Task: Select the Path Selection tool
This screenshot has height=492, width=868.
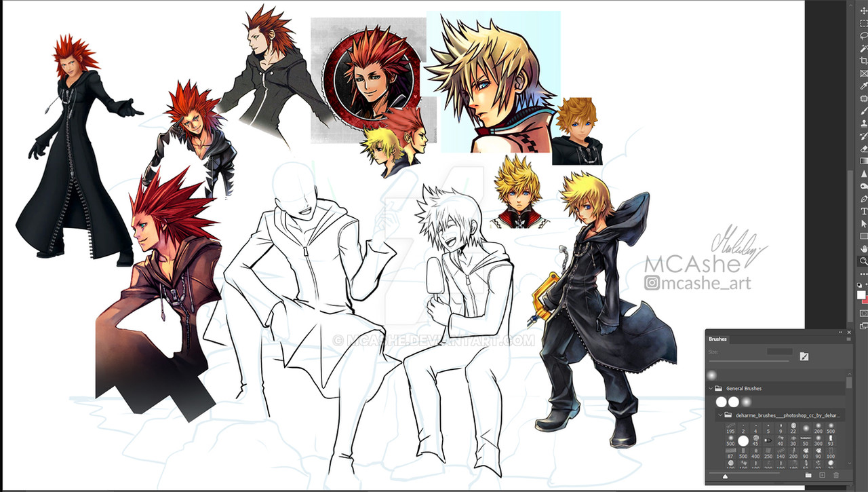Action: 863,223
